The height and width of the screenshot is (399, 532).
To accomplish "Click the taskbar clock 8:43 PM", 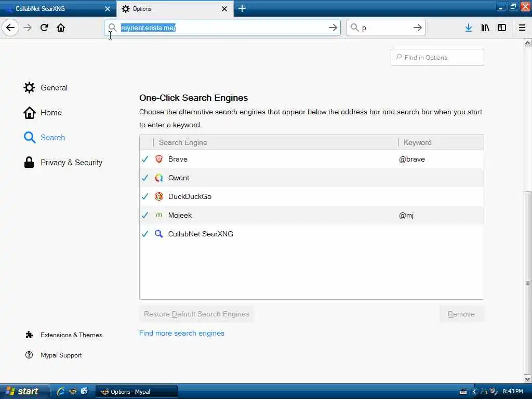I will pyautogui.click(x=513, y=392).
